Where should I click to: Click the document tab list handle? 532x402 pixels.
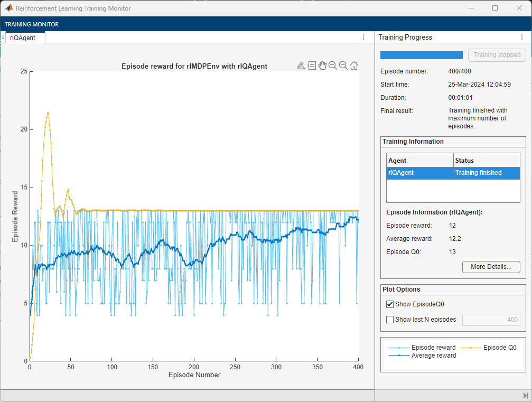pyautogui.click(x=3, y=37)
